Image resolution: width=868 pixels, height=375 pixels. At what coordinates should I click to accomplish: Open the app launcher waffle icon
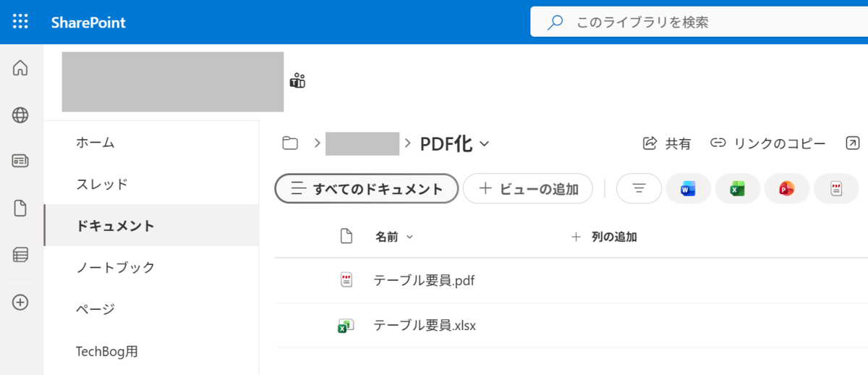(x=20, y=22)
